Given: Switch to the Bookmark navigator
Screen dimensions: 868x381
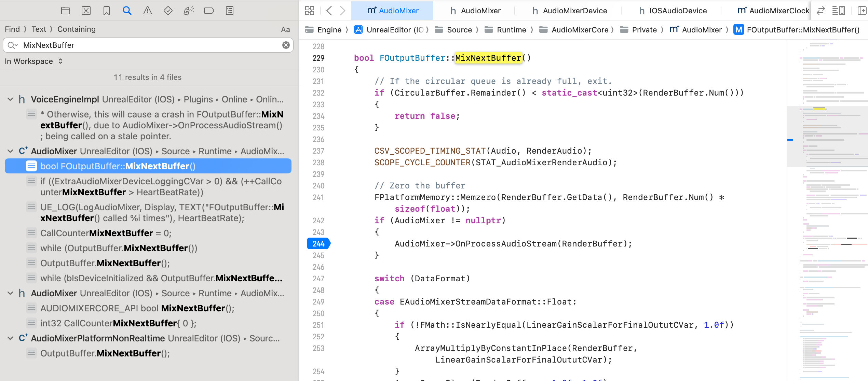Looking at the screenshot, I should click(107, 11).
